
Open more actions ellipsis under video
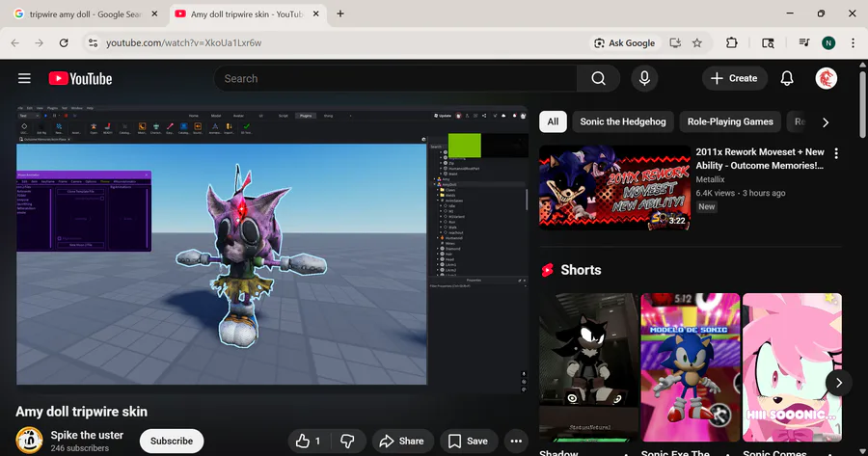click(x=516, y=442)
